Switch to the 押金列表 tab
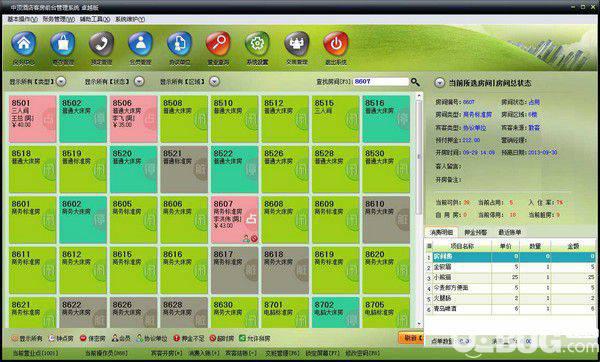 pos(475,232)
